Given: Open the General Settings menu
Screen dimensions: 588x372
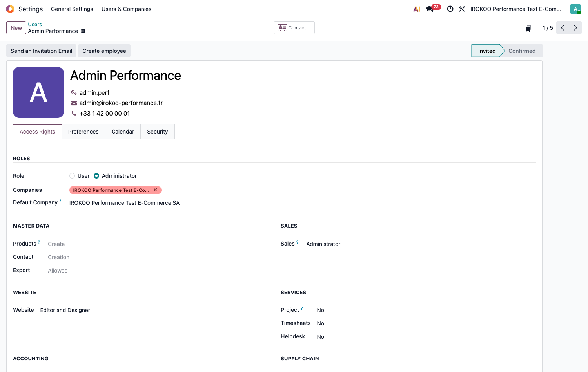Looking at the screenshot, I should point(72,9).
